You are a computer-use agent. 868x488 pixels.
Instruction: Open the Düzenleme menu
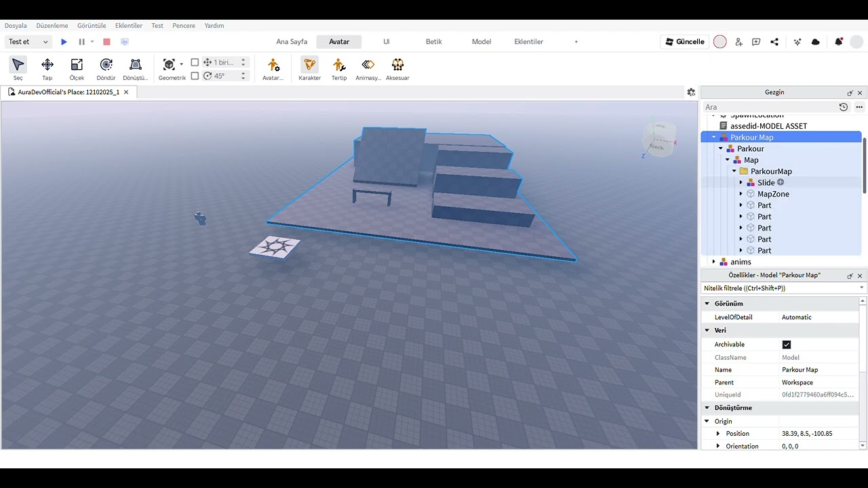point(52,26)
